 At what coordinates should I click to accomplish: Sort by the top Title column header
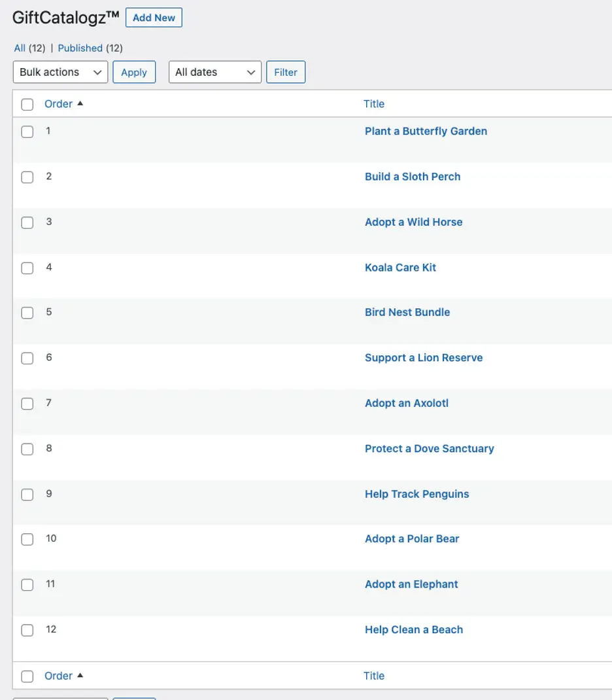coord(374,103)
